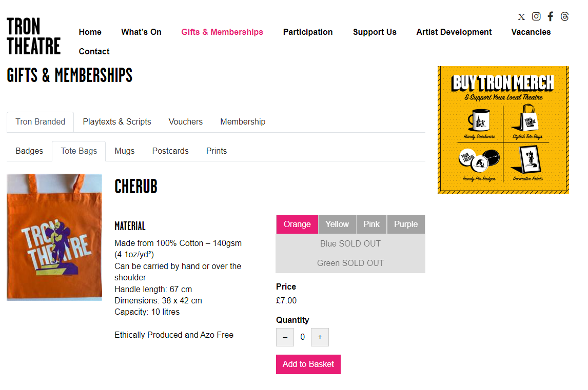Click the 'Ethically Produced and Azo Free' text

coord(174,335)
